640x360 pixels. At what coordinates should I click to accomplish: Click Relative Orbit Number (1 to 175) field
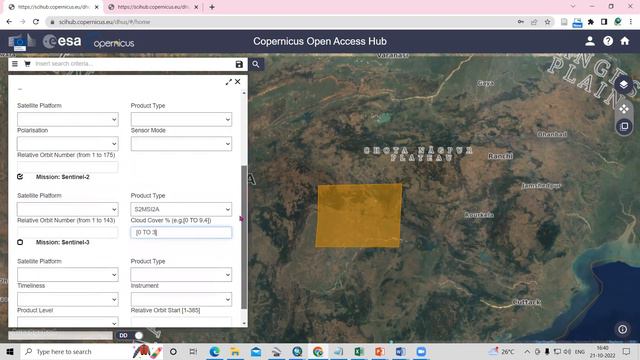68,167
